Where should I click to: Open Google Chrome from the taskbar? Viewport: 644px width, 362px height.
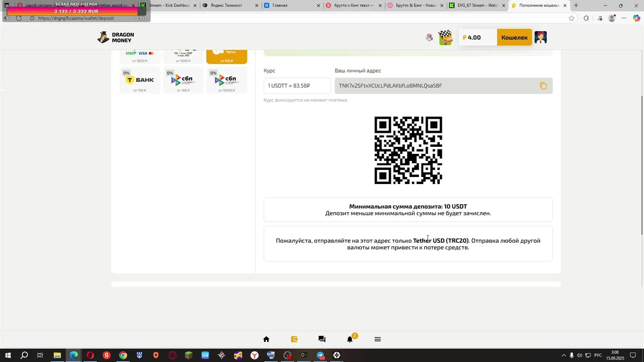[x=123, y=355]
